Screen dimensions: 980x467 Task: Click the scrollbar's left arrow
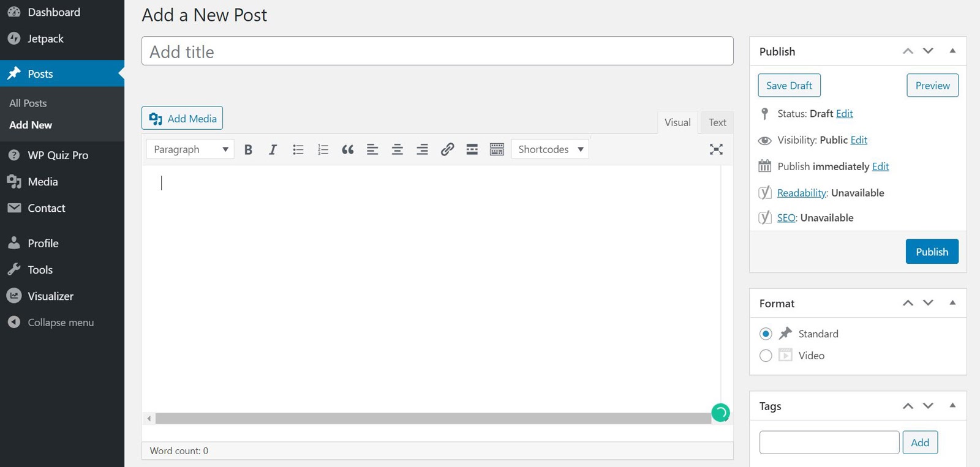click(x=149, y=419)
